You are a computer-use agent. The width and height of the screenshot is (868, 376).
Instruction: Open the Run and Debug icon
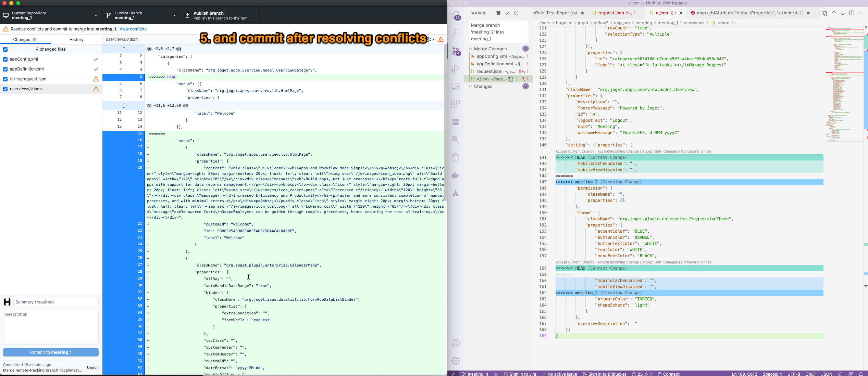pos(456,69)
